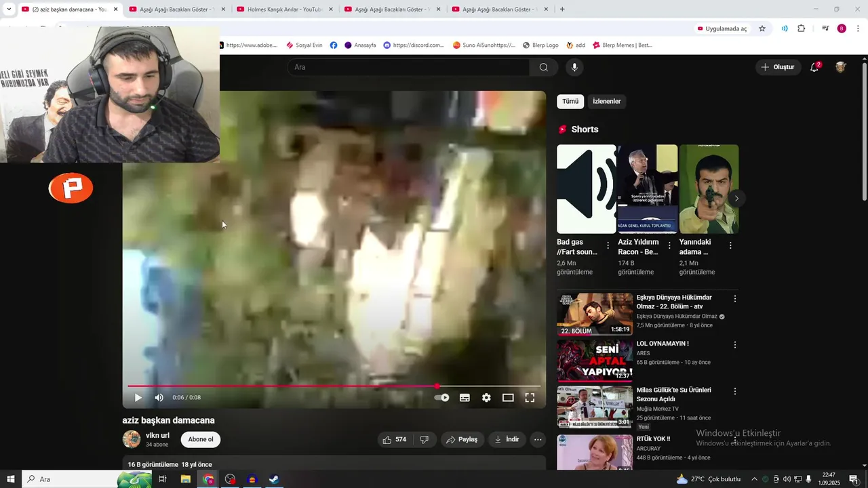
Task: Open the video player settings gear
Action: click(x=486, y=398)
